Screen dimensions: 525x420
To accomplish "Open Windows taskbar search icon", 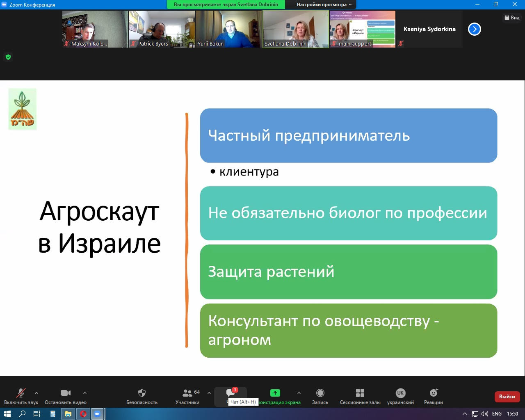I will (x=22, y=414).
